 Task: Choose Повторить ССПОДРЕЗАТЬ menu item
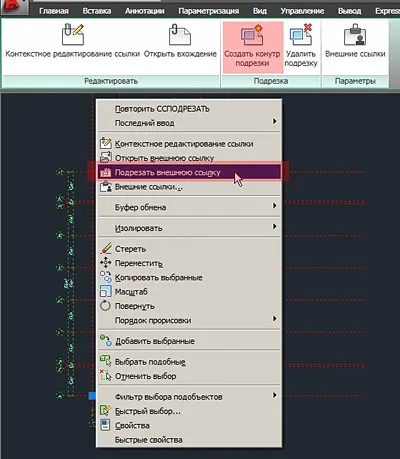[x=189, y=109]
